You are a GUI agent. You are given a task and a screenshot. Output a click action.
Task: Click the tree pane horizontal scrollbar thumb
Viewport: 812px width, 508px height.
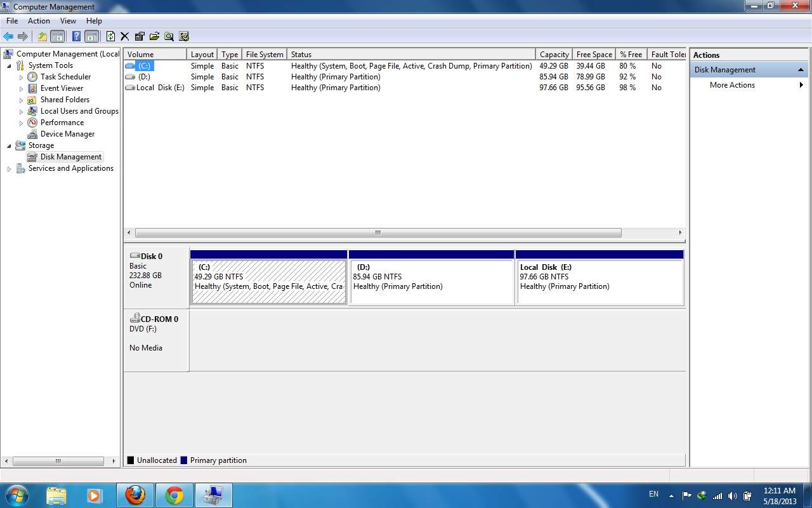click(x=58, y=461)
